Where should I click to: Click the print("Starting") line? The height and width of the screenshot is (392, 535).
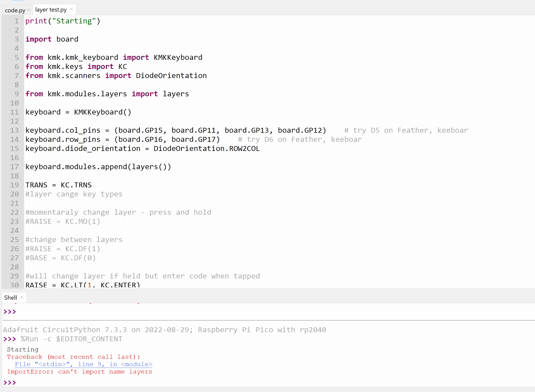[x=63, y=21]
